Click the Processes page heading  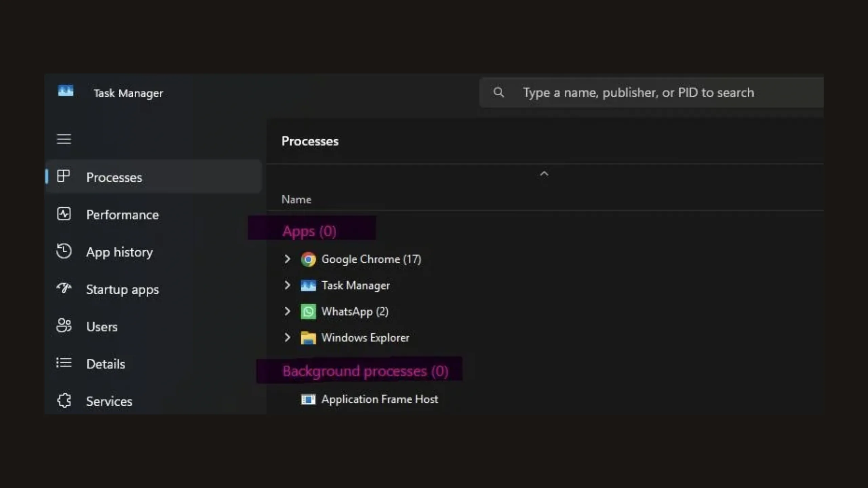(310, 141)
